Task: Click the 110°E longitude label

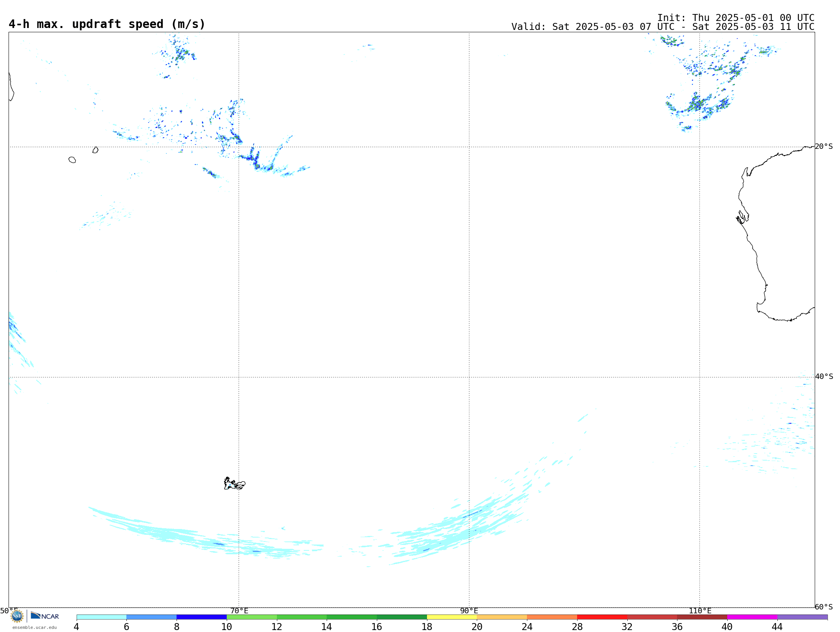Action: pyautogui.click(x=700, y=611)
